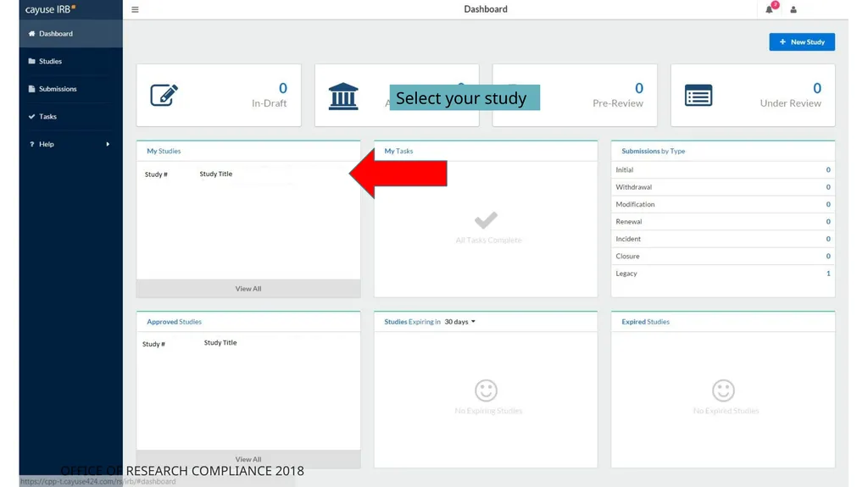The image size is (868, 487).
Task: Expand the Help submenu arrow
Action: [x=108, y=145]
